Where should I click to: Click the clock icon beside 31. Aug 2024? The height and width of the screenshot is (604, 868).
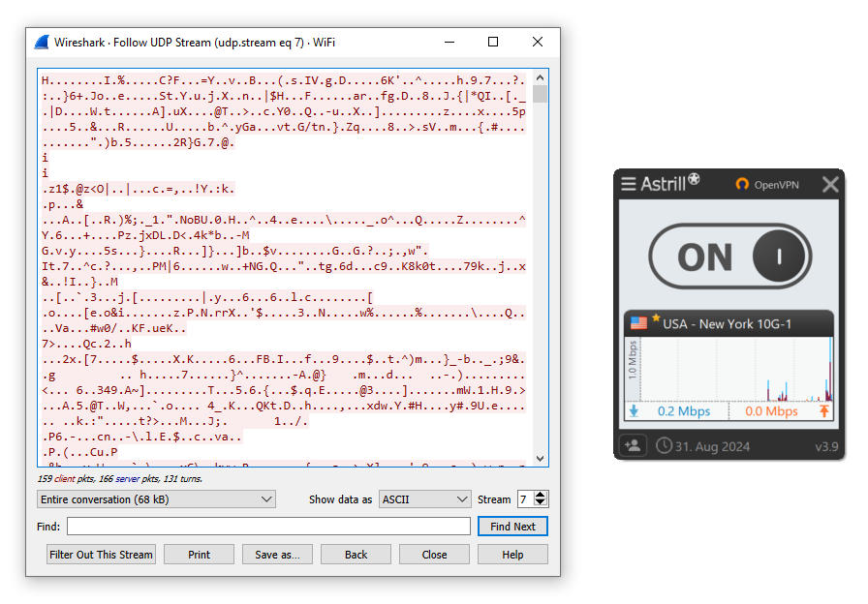(x=664, y=446)
